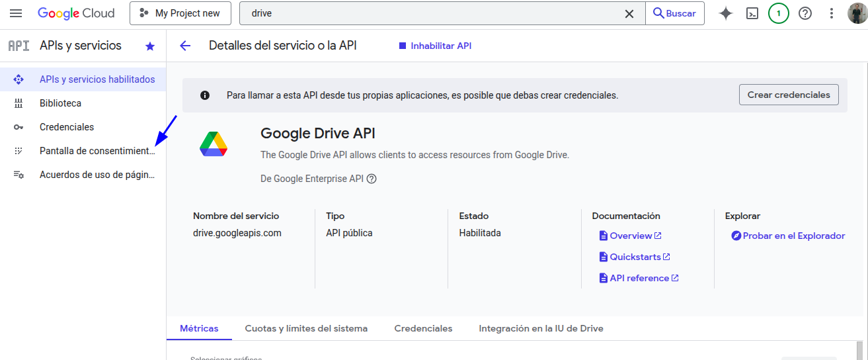Open Pantalla de consentimiento sidebar item
The image size is (868, 360).
[x=83, y=151]
